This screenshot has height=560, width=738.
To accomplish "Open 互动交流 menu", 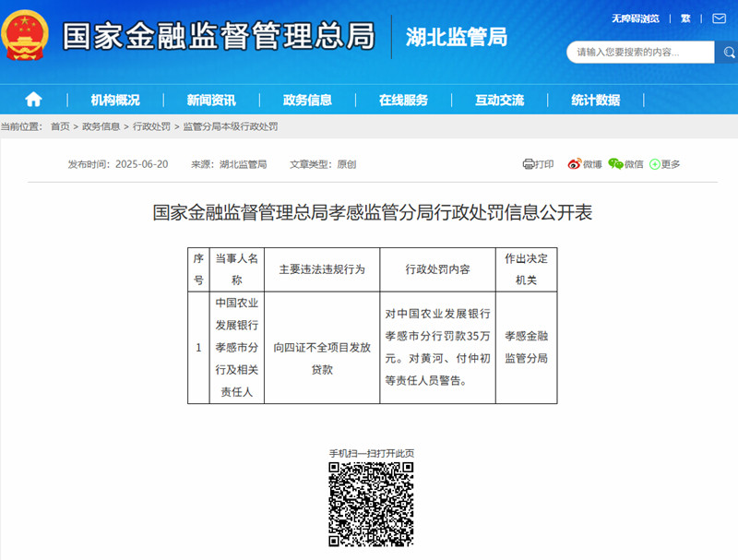I will point(499,100).
